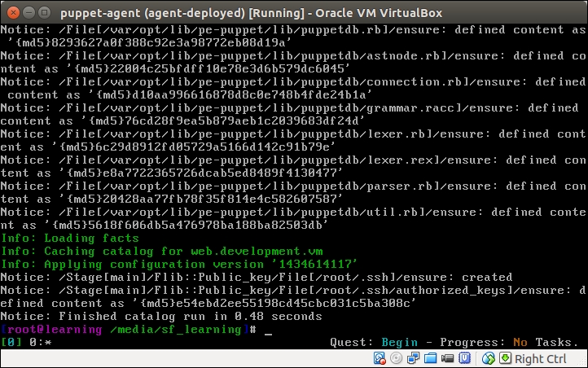Click the green 'Info: Loading facts' line

(69, 238)
